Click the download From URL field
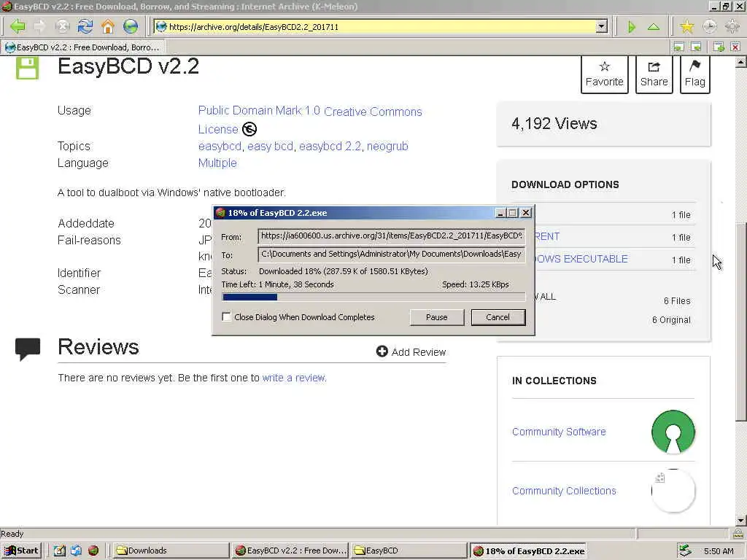The width and height of the screenshot is (747, 560). pyautogui.click(x=391, y=236)
